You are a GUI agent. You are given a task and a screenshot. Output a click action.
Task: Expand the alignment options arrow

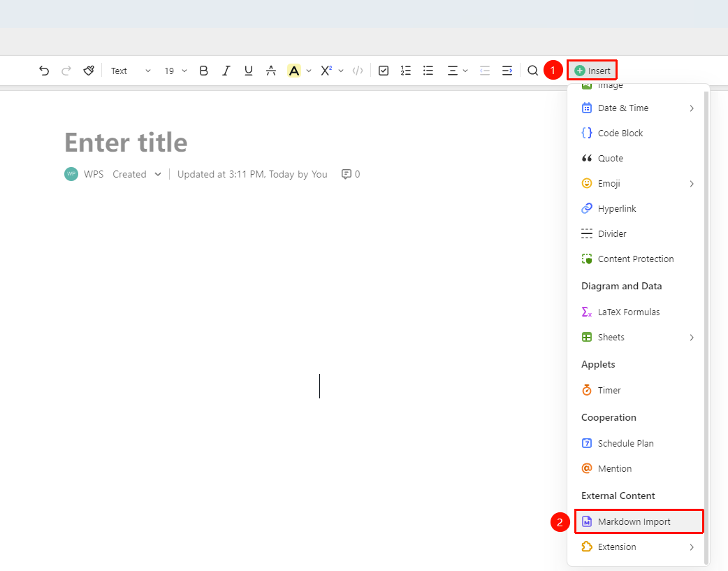tap(465, 71)
